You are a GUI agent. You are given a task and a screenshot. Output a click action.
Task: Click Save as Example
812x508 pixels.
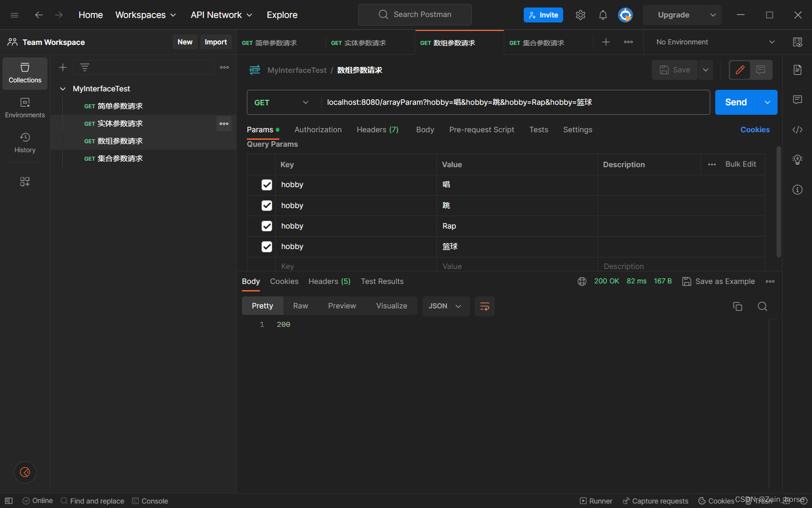pyautogui.click(x=719, y=281)
